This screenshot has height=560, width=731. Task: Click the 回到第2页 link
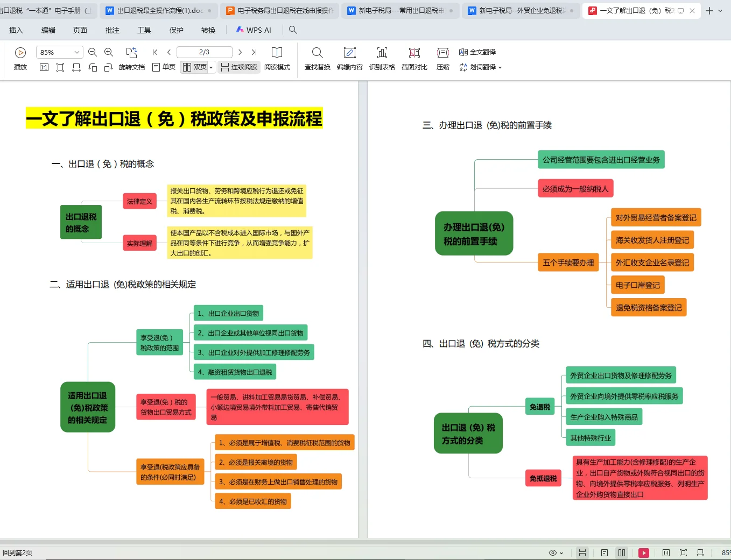tap(19, 552)
